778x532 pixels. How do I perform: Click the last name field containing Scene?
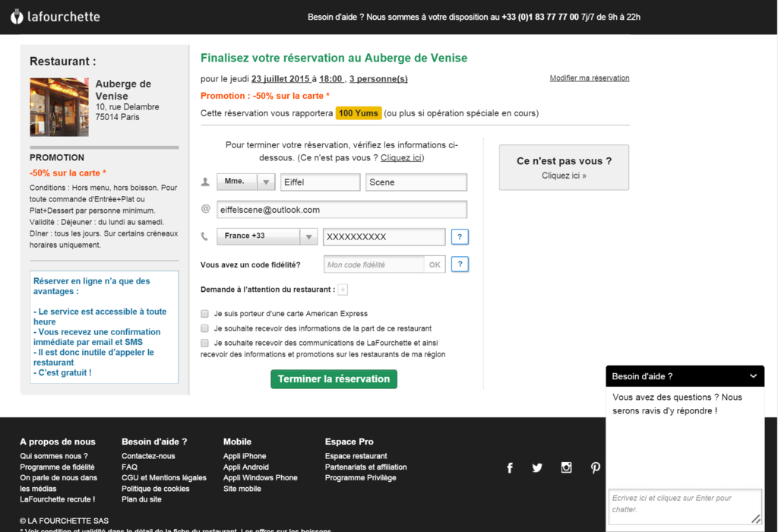pos(416,182)
